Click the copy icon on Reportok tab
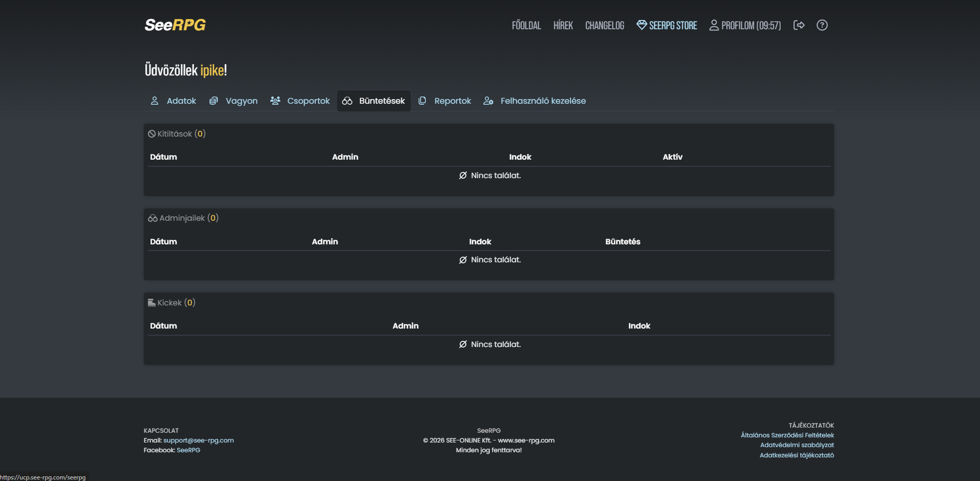 click(422, 101)
